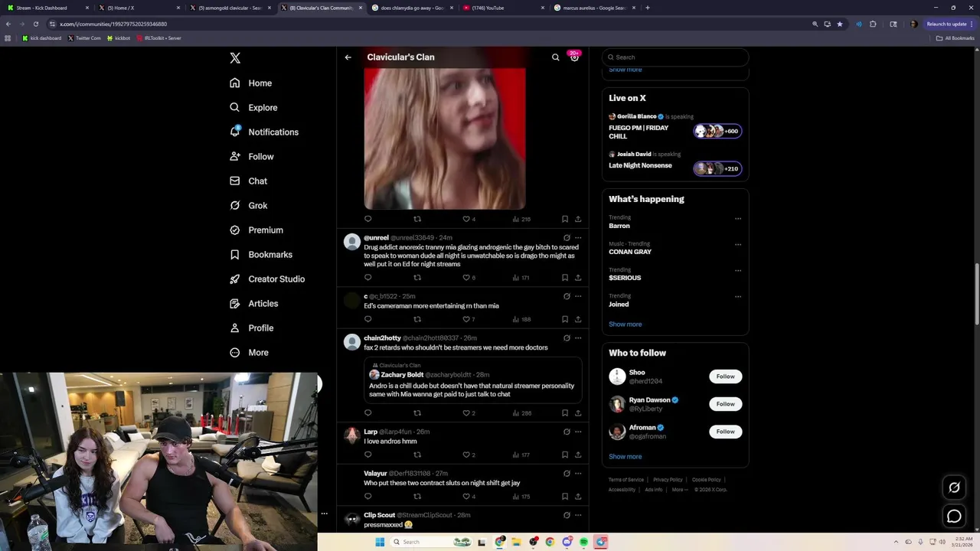The height and width of the screenshot is (551, 980).
Task: Open the Joined trending topic
Action: pos(619,305)
